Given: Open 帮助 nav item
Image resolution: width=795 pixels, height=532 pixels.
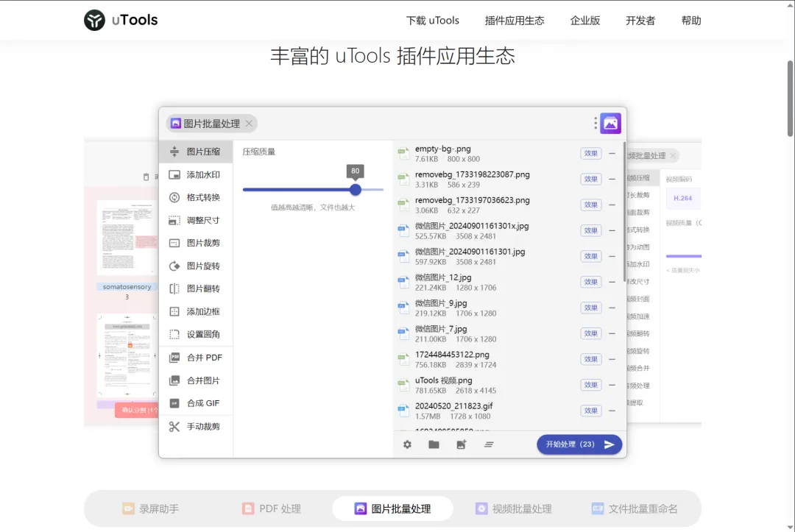Looking at the screenshot, I should 691,21.
